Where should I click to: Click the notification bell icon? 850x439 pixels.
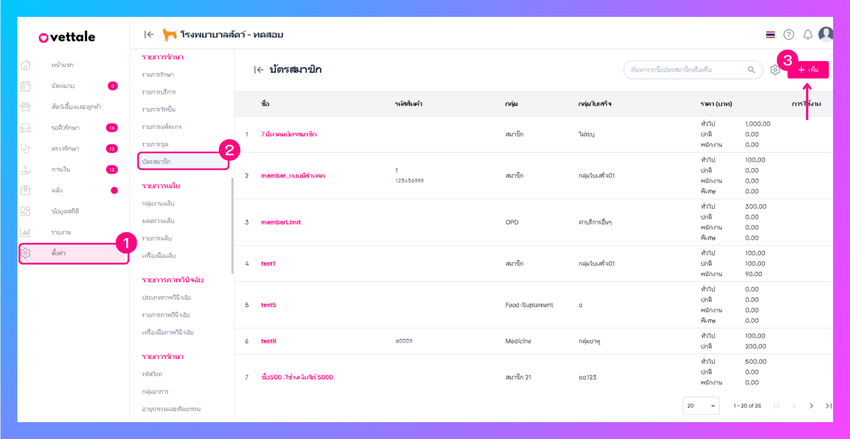click(x=807, y=35)
